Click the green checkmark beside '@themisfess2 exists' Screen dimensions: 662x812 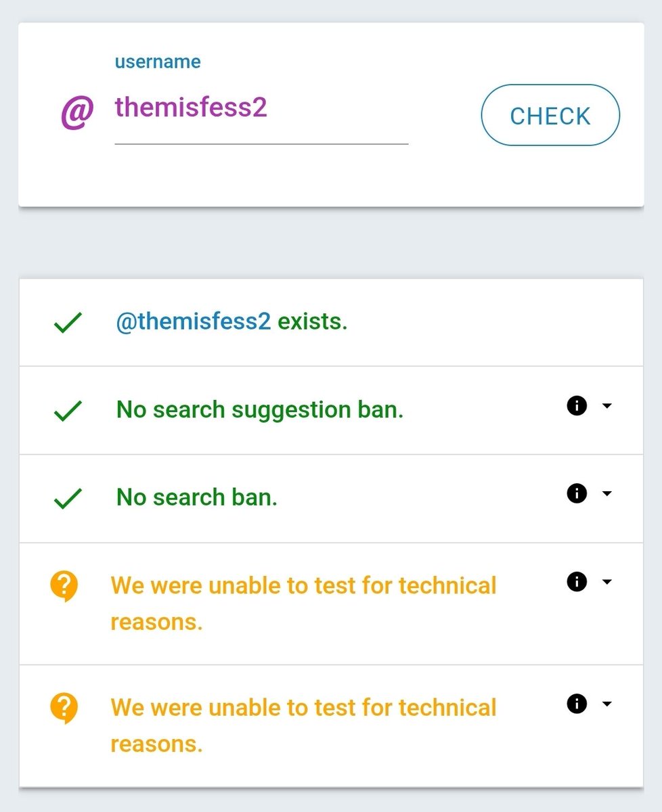(68, 323)
